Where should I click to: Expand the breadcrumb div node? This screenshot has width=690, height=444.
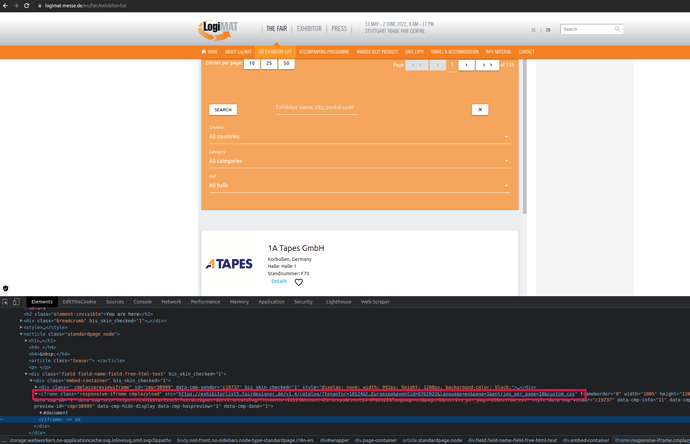click(x=21, y=321)
